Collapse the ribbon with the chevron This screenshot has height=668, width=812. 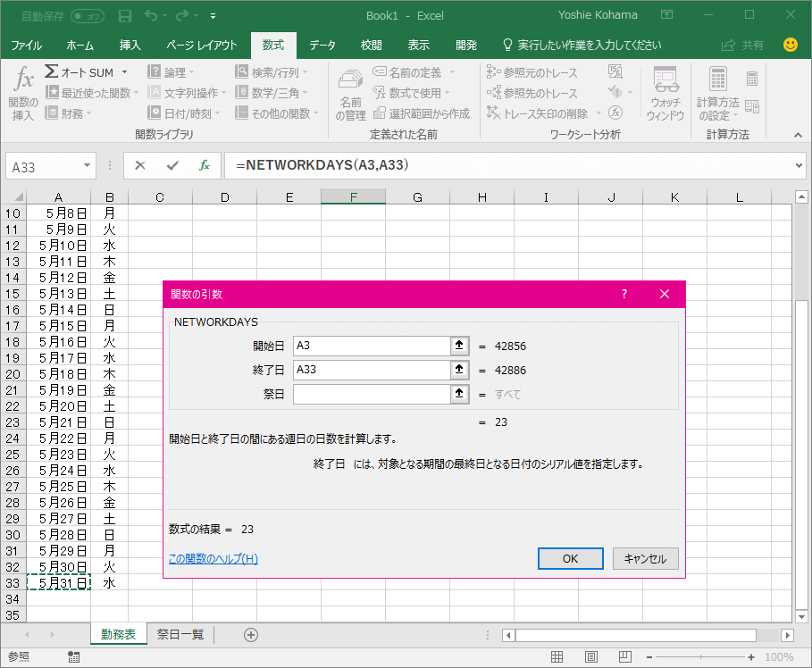point(798,135)
